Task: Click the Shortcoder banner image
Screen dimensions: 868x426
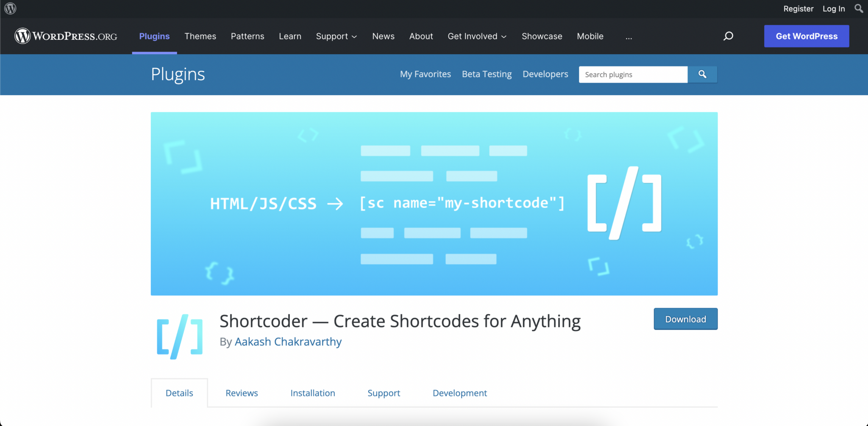Action: click(434, 204)
